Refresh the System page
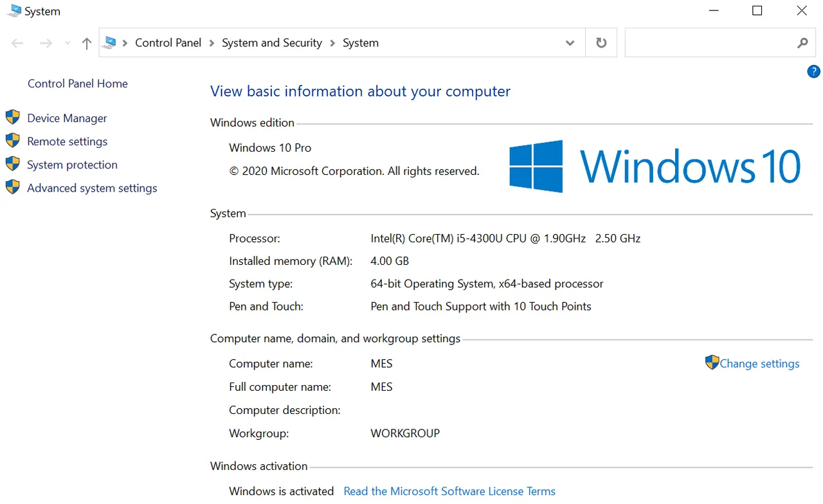The height and width of the screenshot is (504, 823). pos(601,43)
